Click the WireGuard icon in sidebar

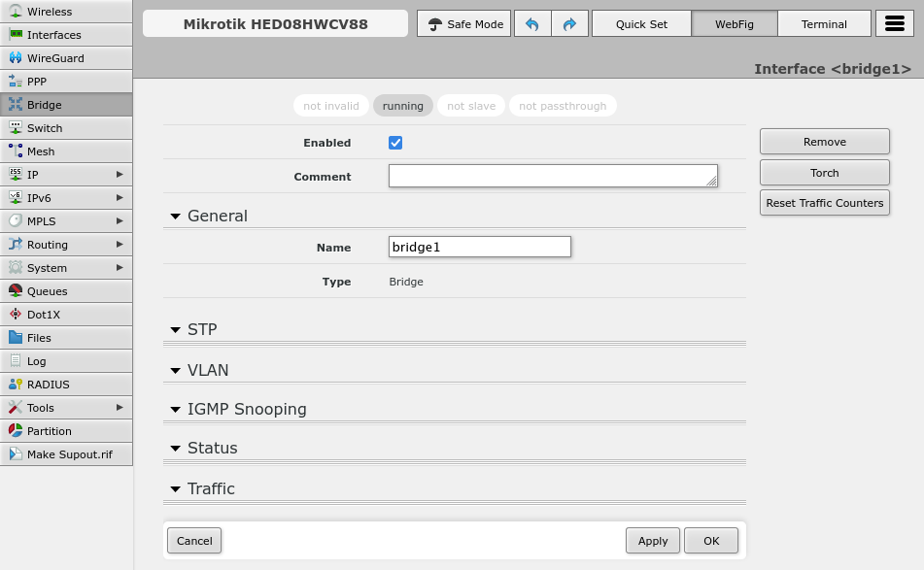[16, 58]
